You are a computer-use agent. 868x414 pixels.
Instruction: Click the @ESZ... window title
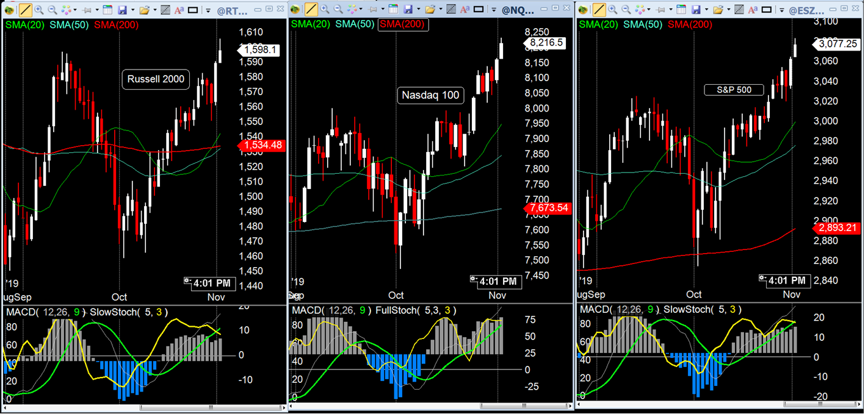click(x=806, y=11)
